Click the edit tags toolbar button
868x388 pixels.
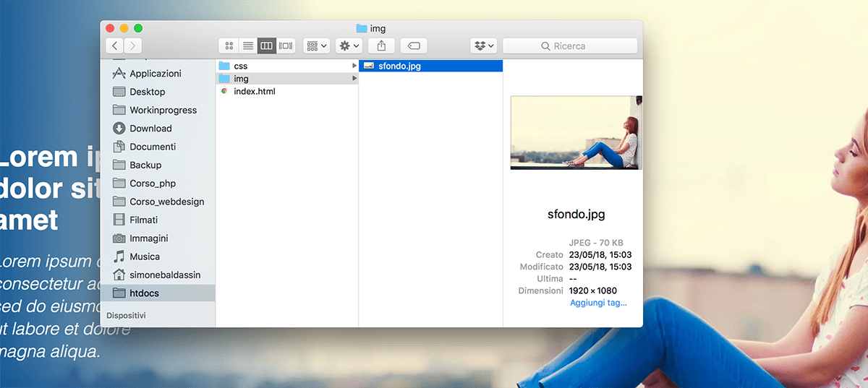413,46
